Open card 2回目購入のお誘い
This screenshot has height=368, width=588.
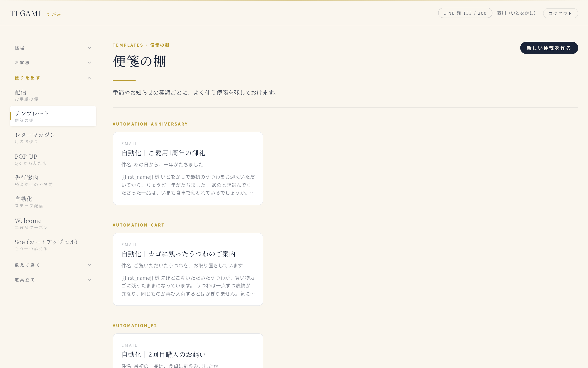click(188, 351)
